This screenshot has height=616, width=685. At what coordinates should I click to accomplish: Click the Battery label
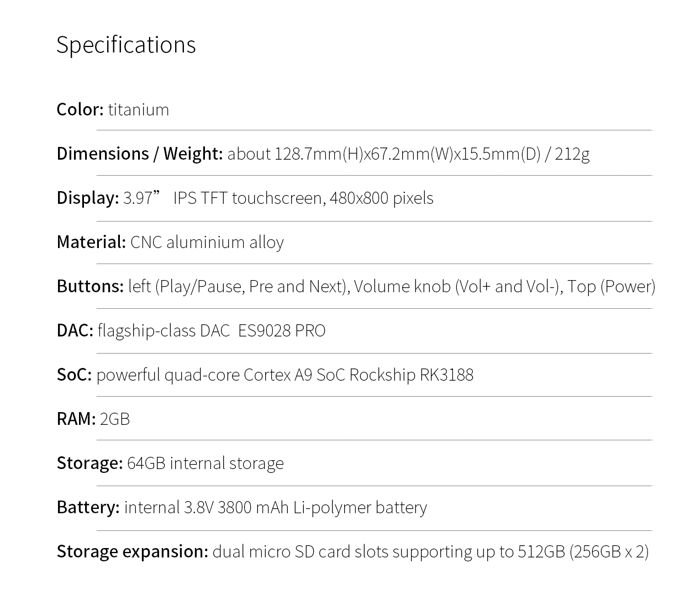[88, 507]
